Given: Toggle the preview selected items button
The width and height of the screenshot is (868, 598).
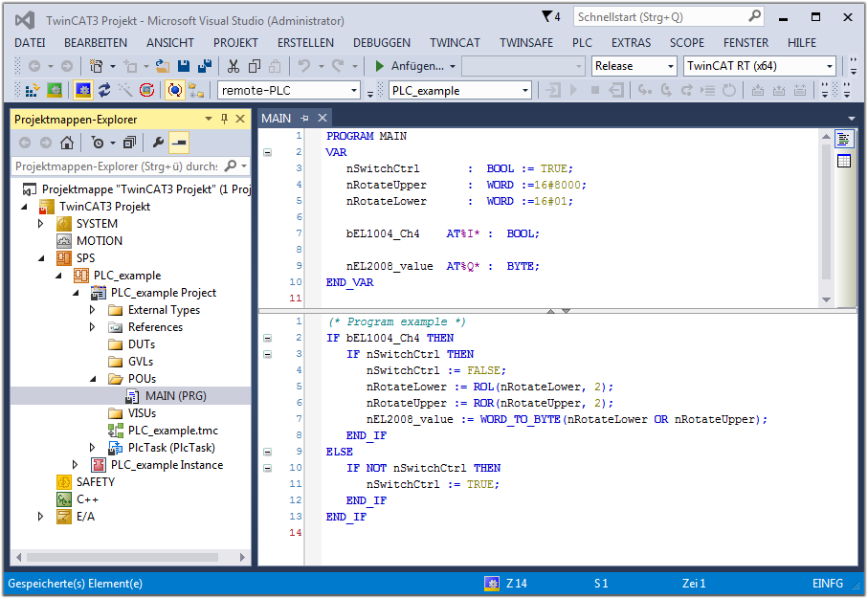Looking at the screenshot, I should [x=178, y=143].
